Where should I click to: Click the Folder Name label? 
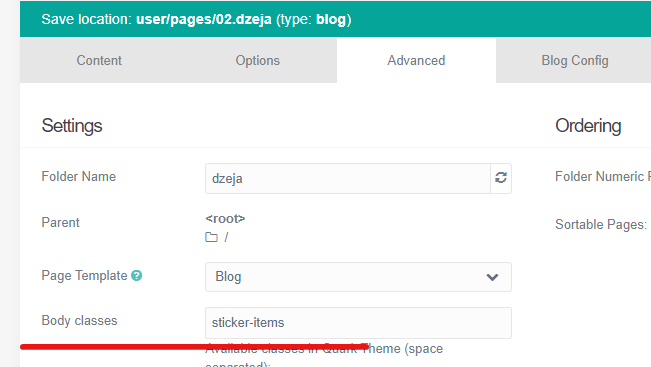point(78,176)
